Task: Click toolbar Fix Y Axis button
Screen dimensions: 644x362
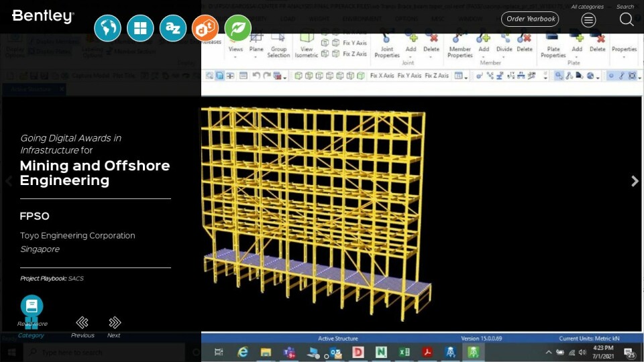Action: [409, 76]
